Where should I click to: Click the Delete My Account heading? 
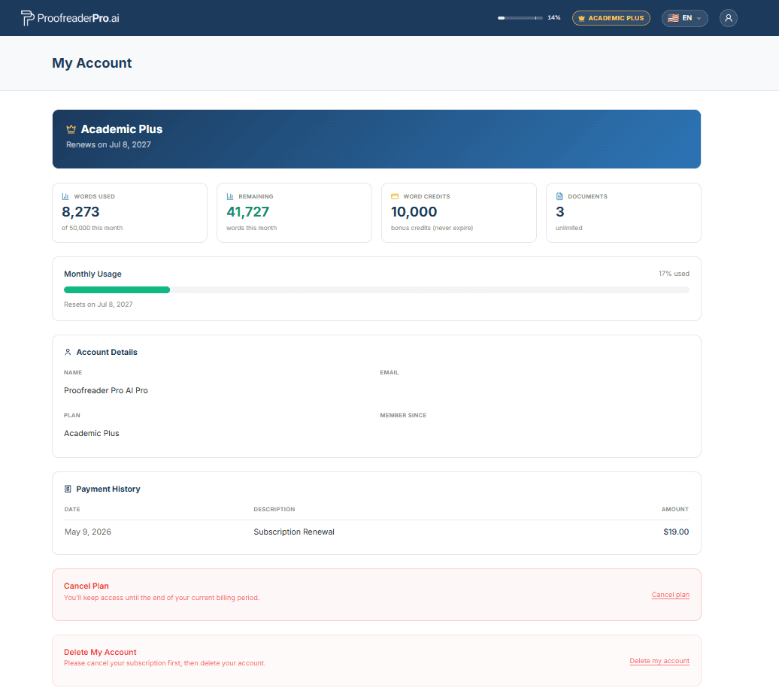100,652
